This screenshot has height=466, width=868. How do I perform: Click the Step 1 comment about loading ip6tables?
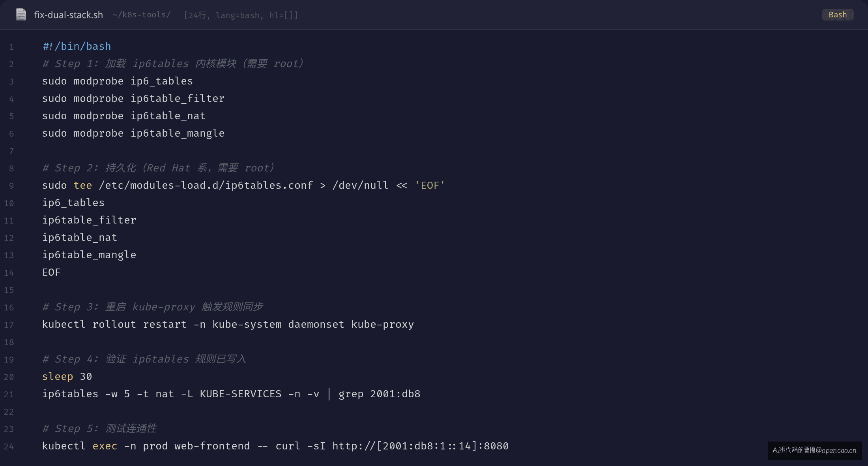tap(173, 64)
